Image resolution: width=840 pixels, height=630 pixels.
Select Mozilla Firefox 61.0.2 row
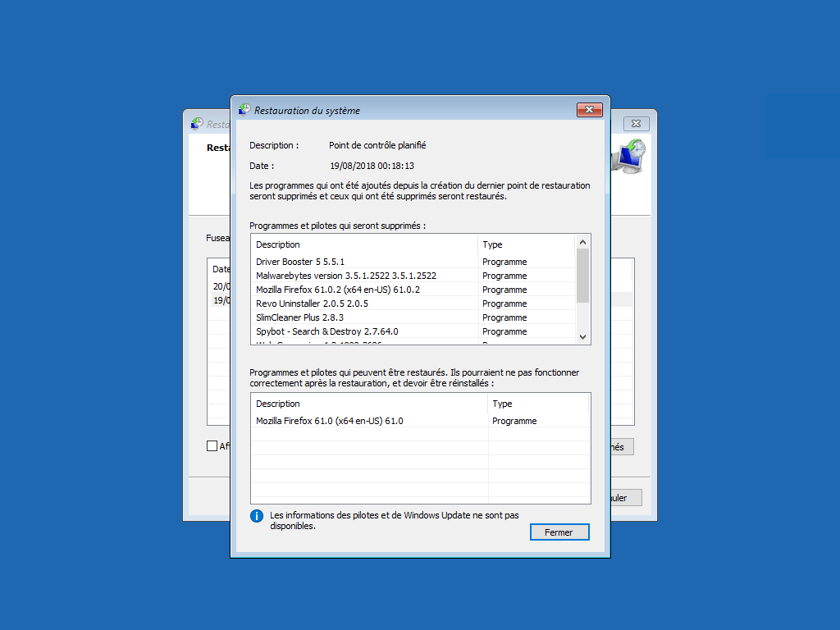[413, 290]
